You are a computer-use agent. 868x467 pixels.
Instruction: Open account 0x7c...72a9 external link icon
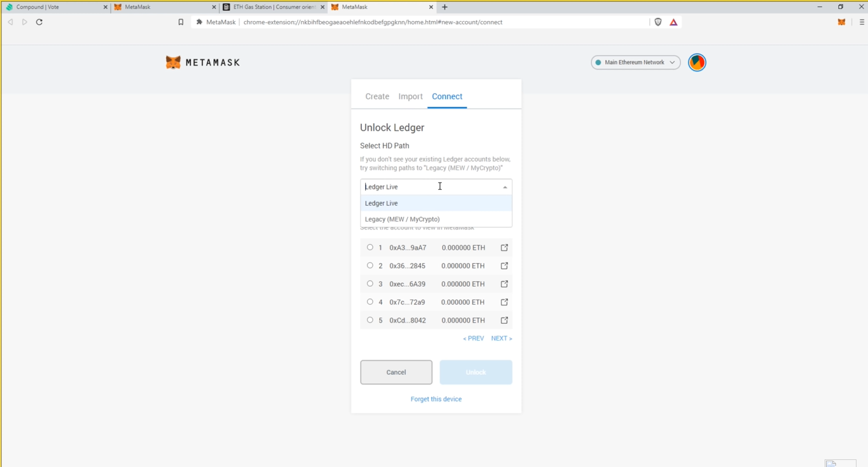504,302
